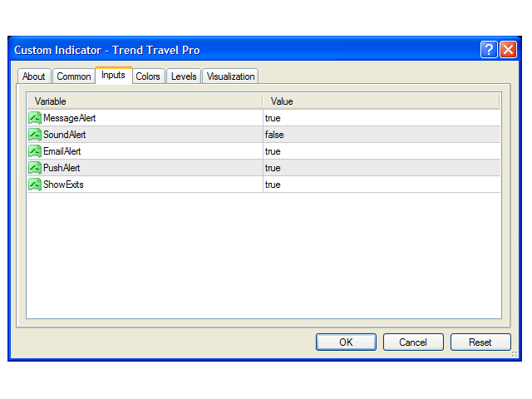Close the Custom Indicator dialog

point(508,50)
